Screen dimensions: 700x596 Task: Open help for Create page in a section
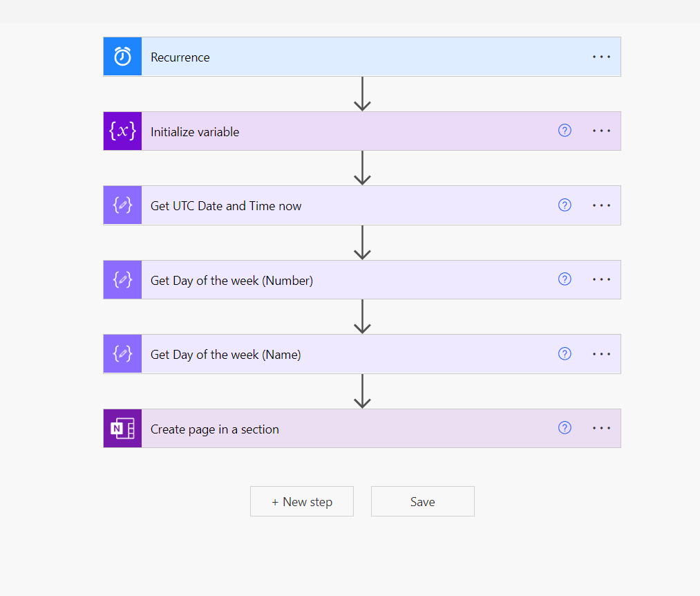pos(565,428)
